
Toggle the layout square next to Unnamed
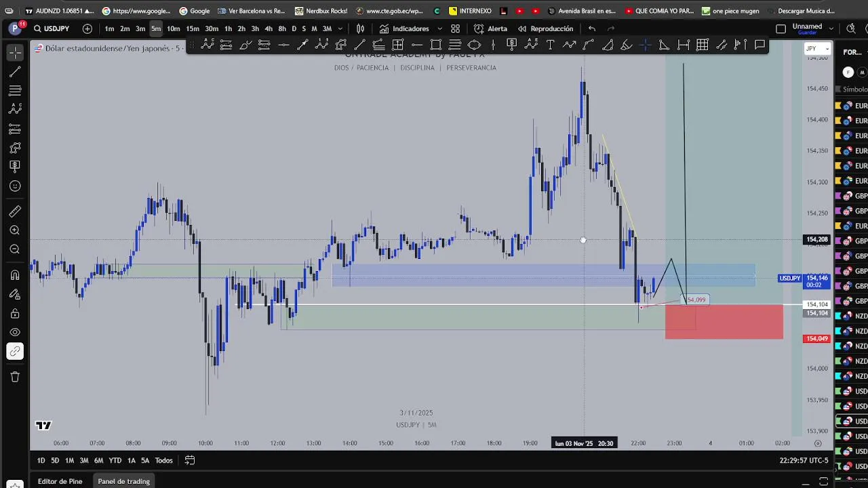click(781, 28)
